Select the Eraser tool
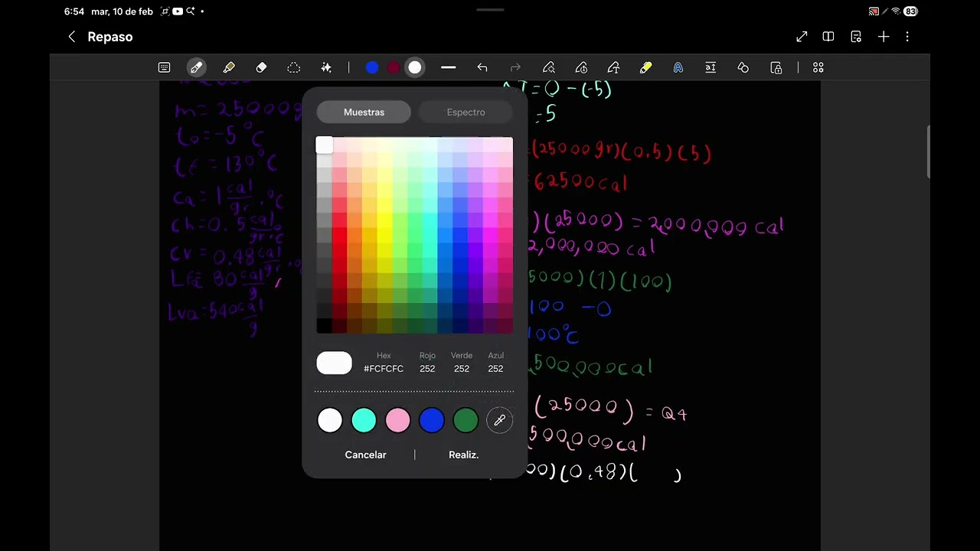Viewport: 980px width, 551px height. (x=261, y=68)
